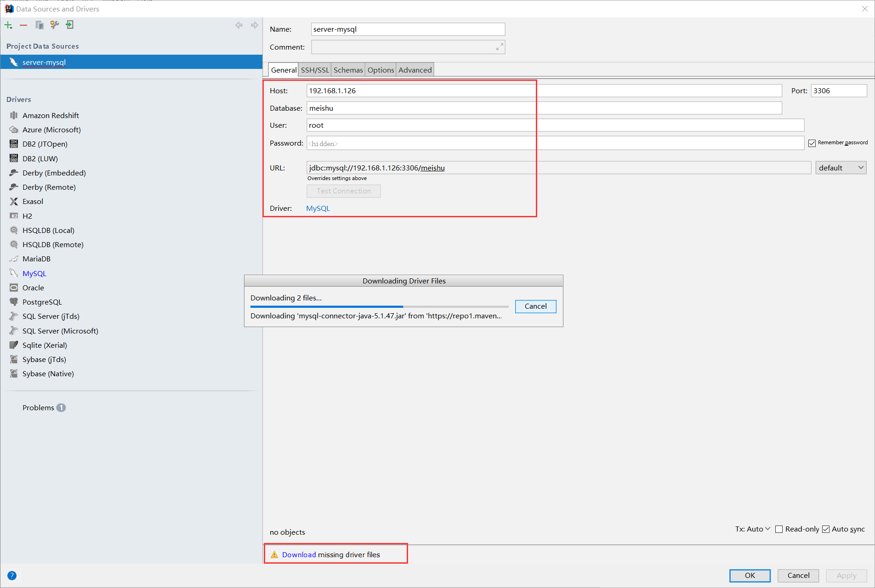Click the red minus remove icon

coord(23,25)
